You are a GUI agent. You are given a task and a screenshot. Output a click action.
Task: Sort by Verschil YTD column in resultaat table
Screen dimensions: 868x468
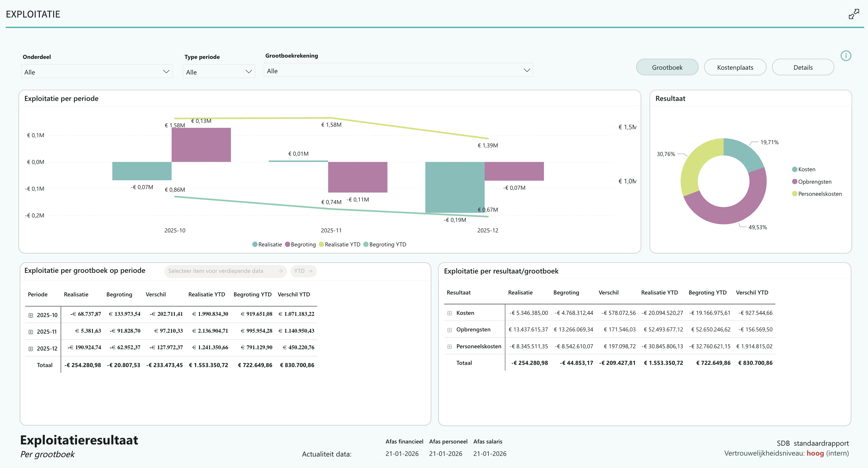point(752,293)
